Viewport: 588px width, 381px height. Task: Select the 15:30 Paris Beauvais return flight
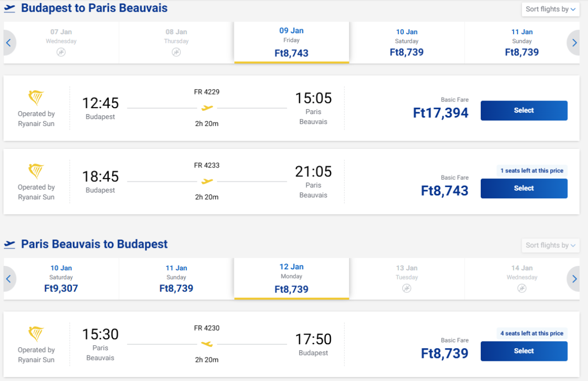(524, 351)
